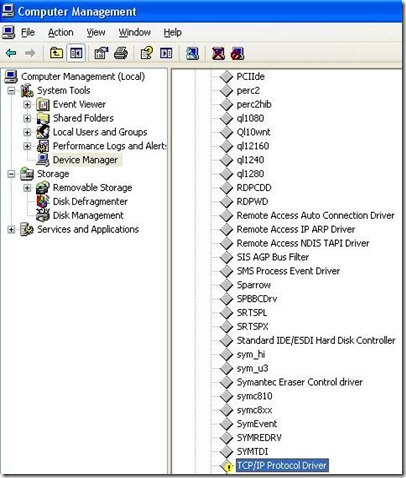Select the perc2hib entry
The width and height of the screenshot is (406, 478).
click(x=254, y=105)
